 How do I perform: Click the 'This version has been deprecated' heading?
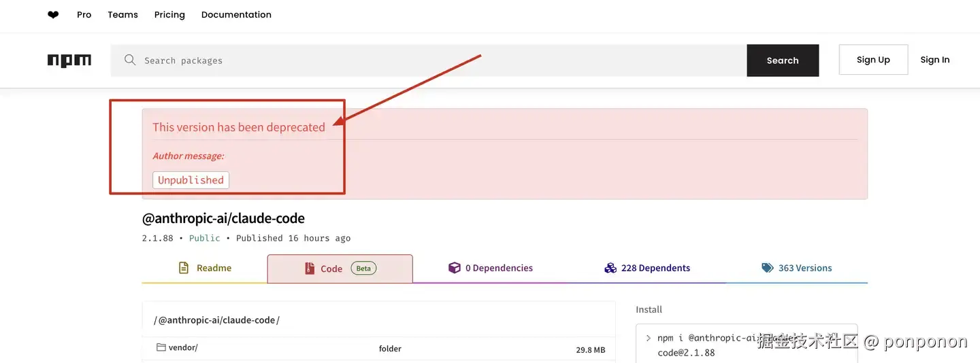[x=239, y=127]
